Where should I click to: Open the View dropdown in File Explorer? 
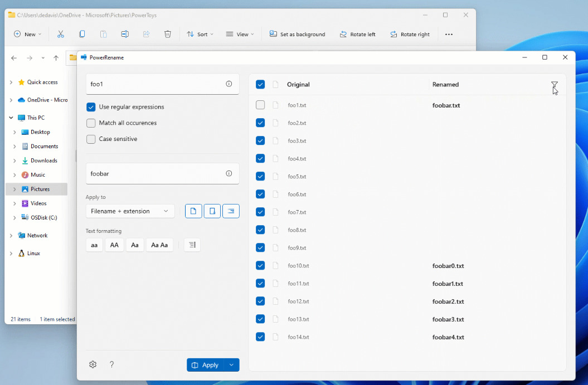(240, 34)
